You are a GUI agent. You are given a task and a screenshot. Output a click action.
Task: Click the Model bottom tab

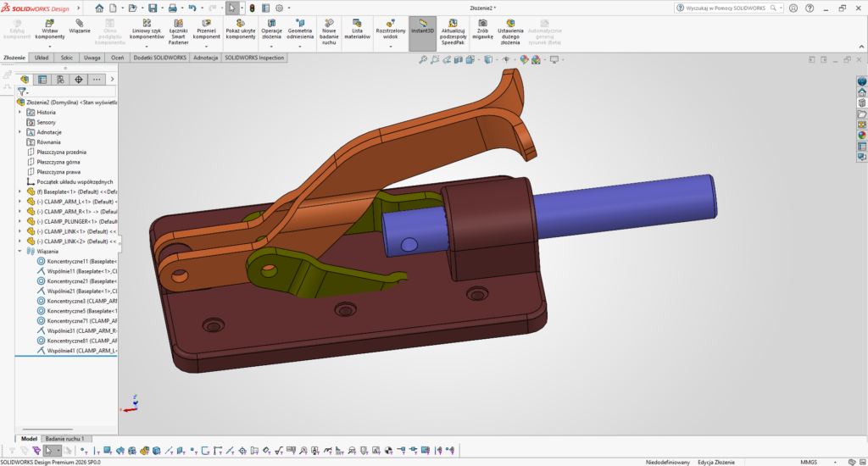pyautogui.click(x=29, y=438)
